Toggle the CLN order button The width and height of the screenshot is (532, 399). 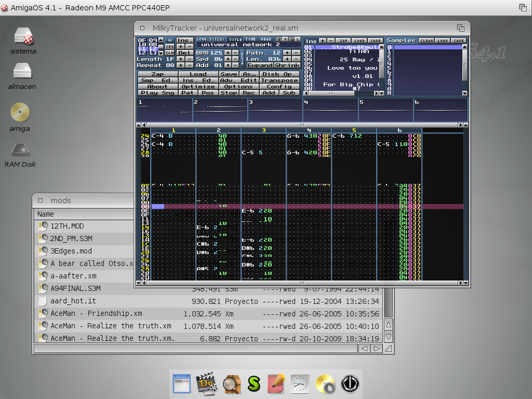point(170,52)
